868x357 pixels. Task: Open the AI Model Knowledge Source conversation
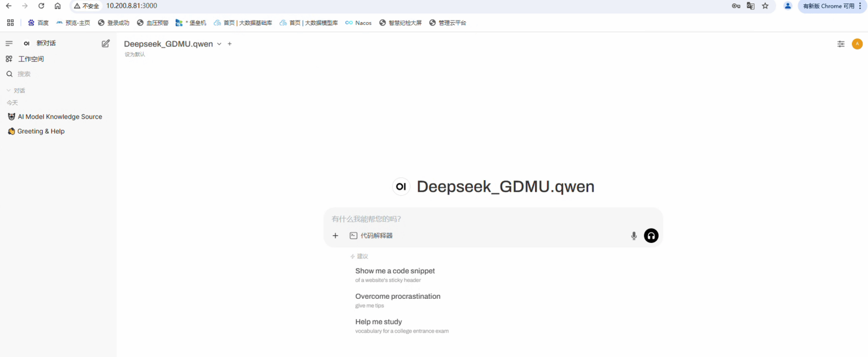pyautogui.click(x=59, y=116)
